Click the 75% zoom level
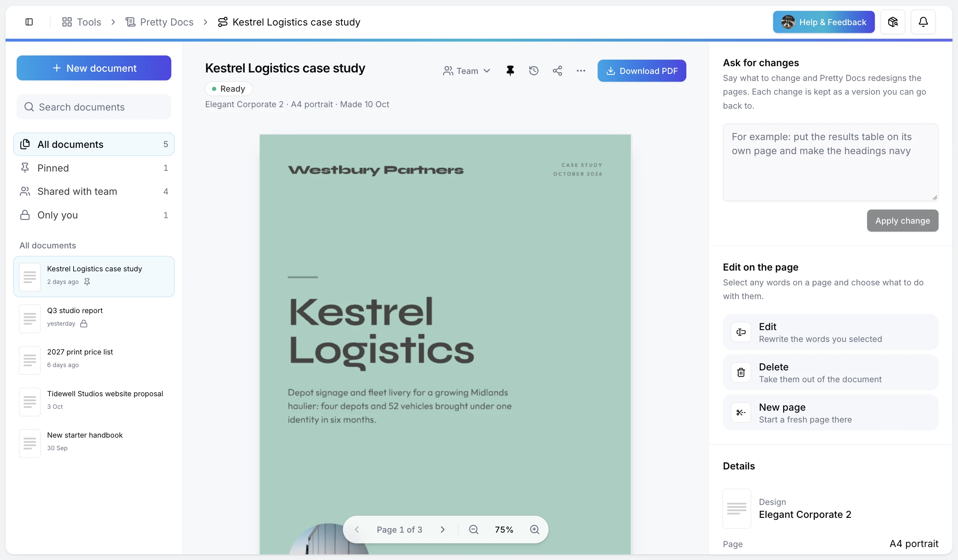Viewport: 958px width, 560px height. pyautogui.click(x=504, y=530)
